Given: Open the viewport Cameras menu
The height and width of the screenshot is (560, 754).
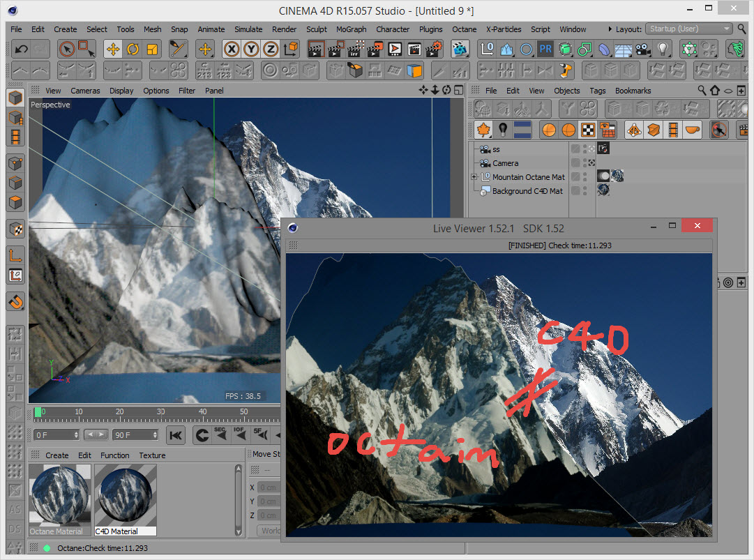Looking at the screenshot, I should (85, 91).
